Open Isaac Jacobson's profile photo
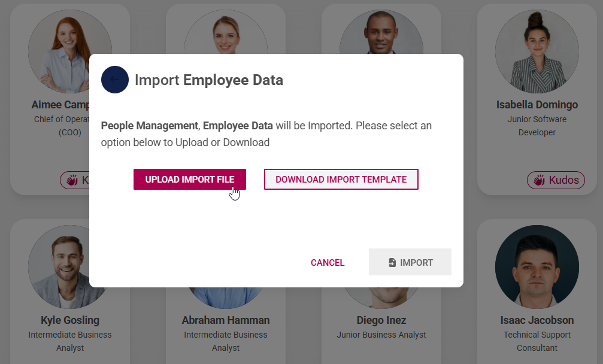The image size is (603, 364). (x=537, y=267)
